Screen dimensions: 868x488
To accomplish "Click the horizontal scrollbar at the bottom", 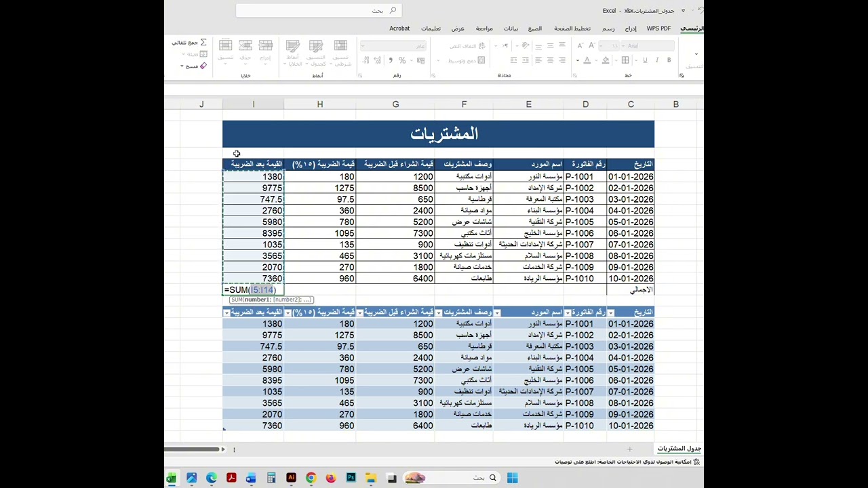I will pyautogui.click(x=192, y=449).
